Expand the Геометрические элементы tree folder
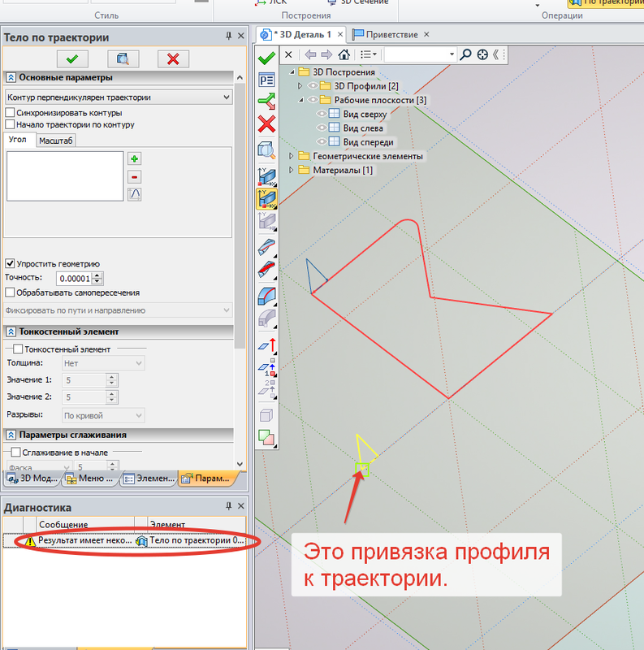Screen dimensions: 644x650 click(x=292, y=156)
